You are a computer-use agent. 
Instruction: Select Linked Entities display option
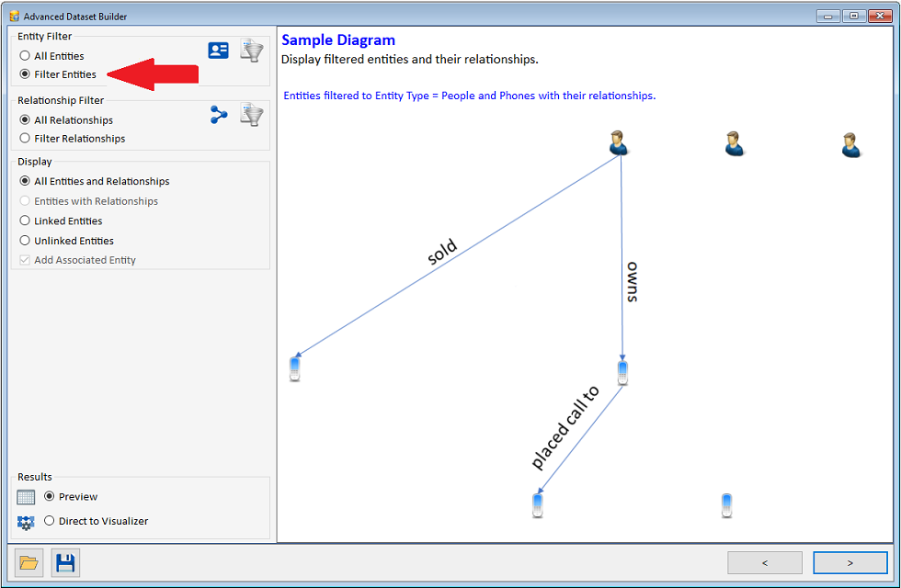click(25, 221)
